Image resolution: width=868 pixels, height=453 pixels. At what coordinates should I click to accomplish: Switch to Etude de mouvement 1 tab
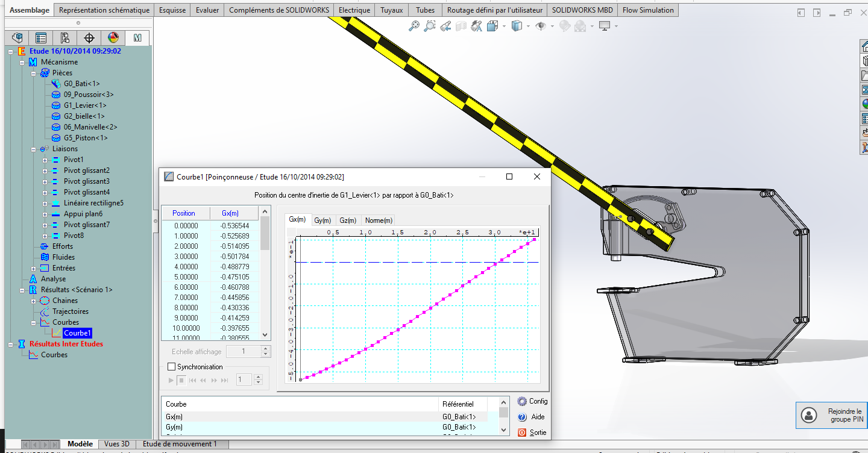(180, 444)
